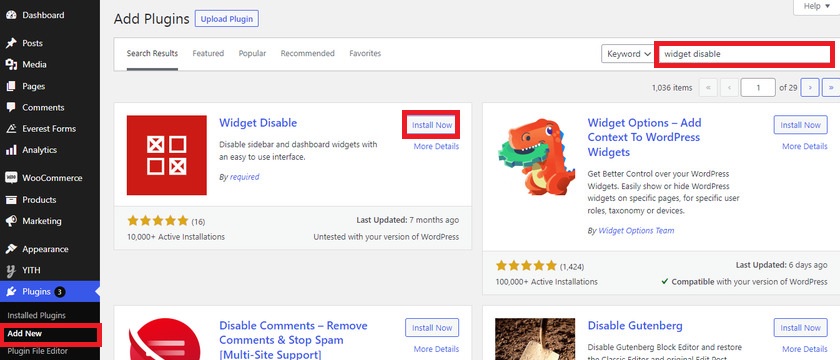This screenshot has width=840, height=360.
Task: Open the Disable Gutenberg title link
Action: (635, 326)
